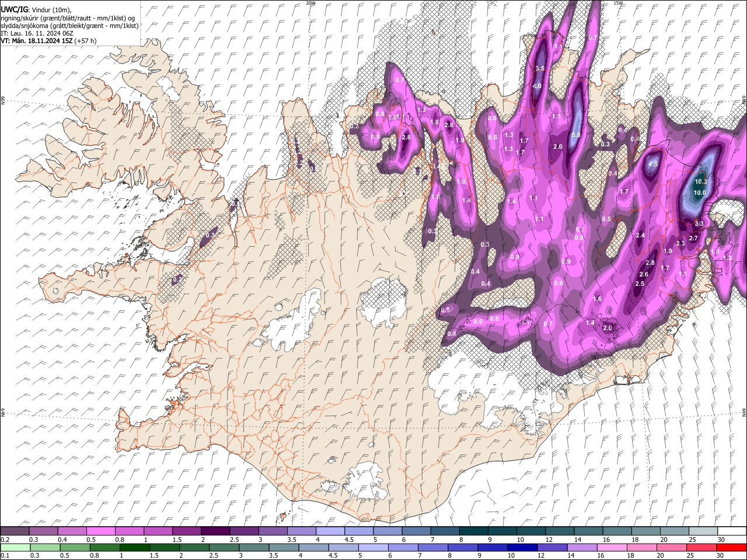Select the rain legend swatch between 25 and 30

(701, 547)
